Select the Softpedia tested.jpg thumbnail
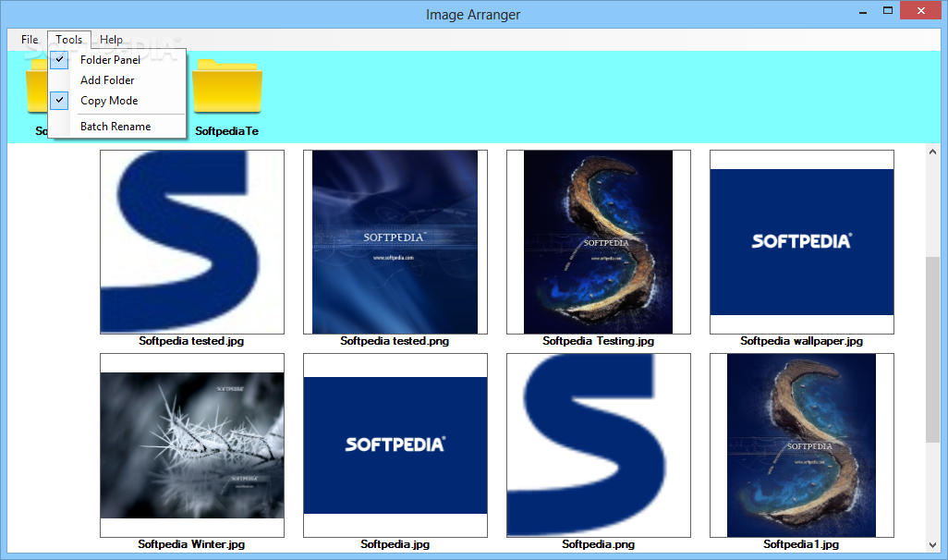Viewport: 948px width, 560px height. [x=191, y=242]
